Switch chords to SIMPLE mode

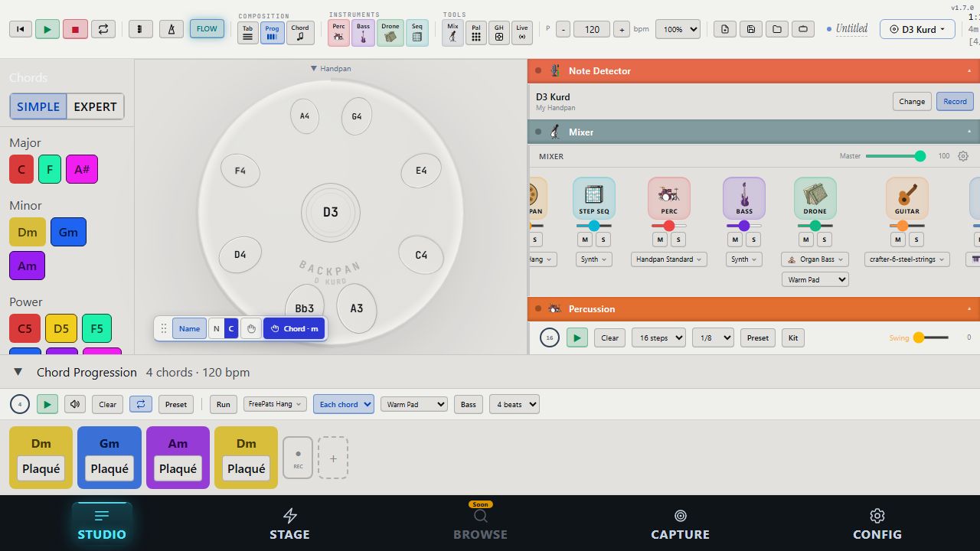point(38,106)
